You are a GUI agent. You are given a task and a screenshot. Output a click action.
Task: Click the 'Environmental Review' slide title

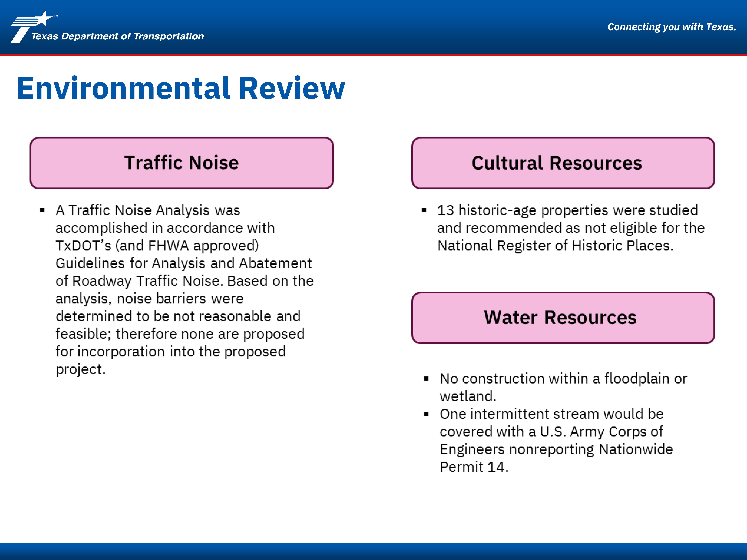point(181,88)
